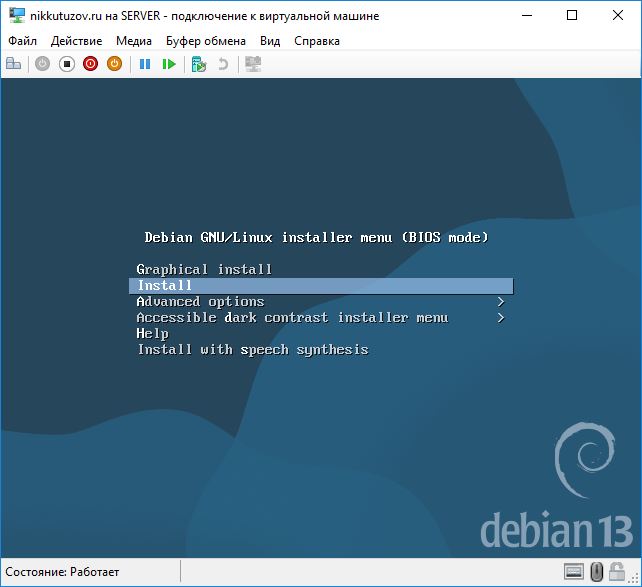Pause the virtual machine

point(145,64)
